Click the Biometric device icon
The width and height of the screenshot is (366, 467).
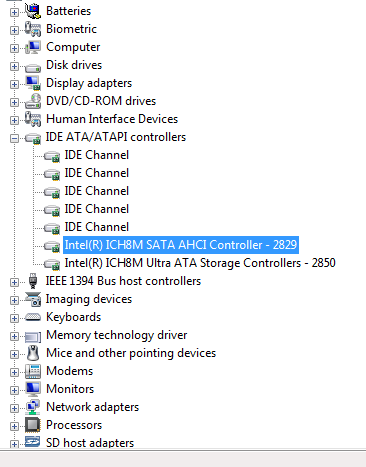(x=33, y=29)
